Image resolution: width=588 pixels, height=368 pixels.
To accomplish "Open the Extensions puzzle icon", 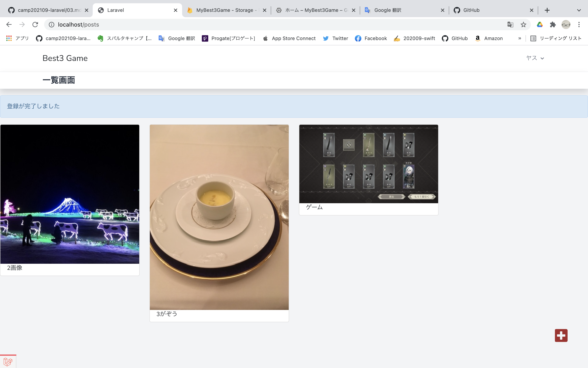I will 553,25.
